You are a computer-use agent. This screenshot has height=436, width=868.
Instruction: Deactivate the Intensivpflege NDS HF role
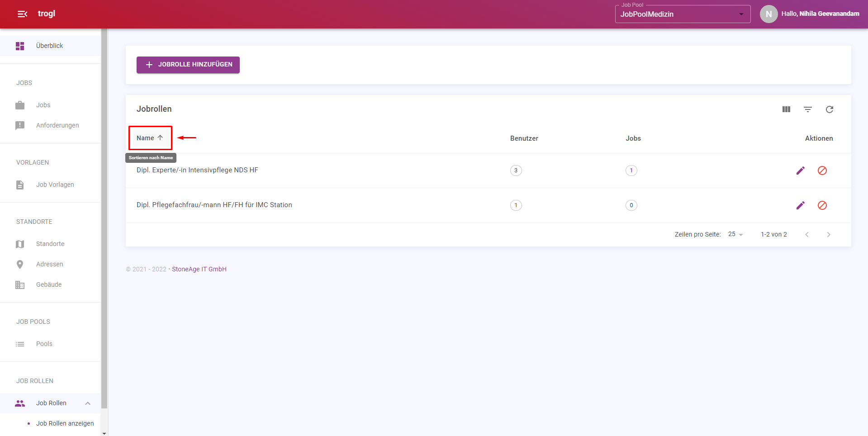click(822, 171)
